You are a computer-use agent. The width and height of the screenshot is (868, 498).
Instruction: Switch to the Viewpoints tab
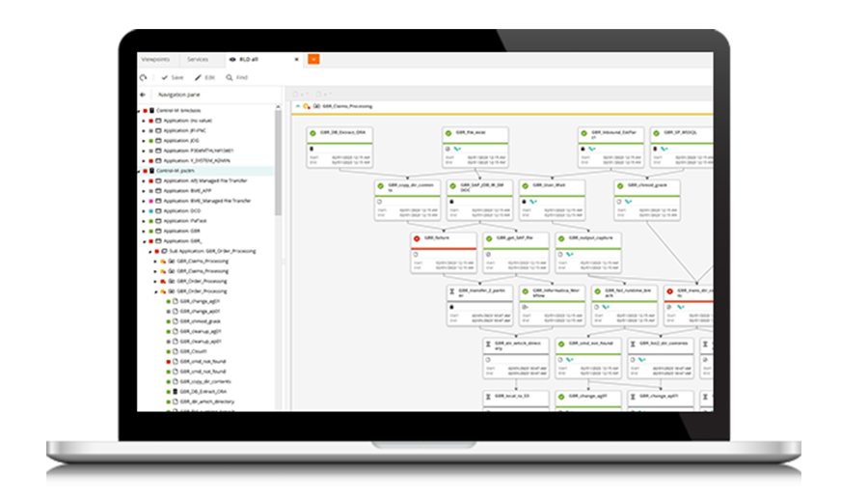pos(155,59)
